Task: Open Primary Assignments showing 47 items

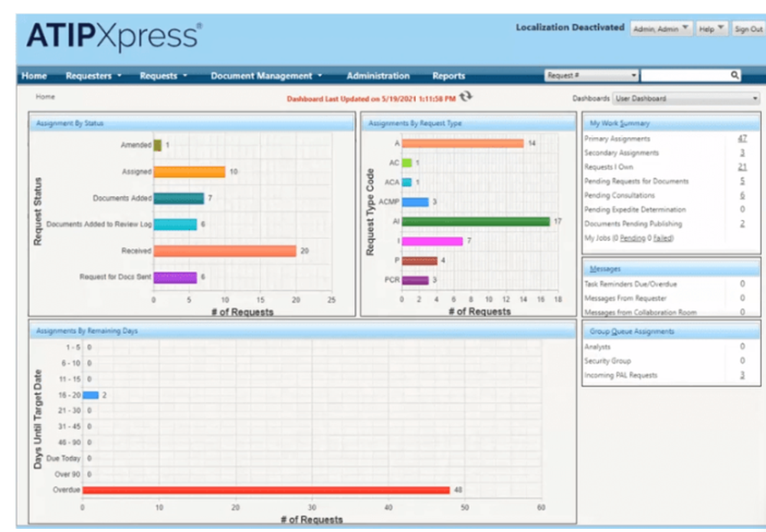Action: point(741,139)
